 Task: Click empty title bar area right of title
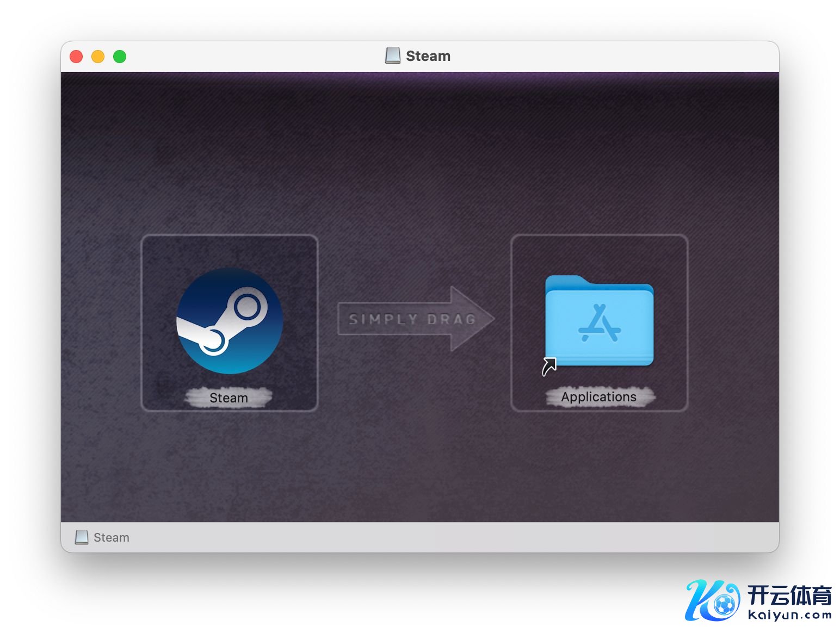598,56
